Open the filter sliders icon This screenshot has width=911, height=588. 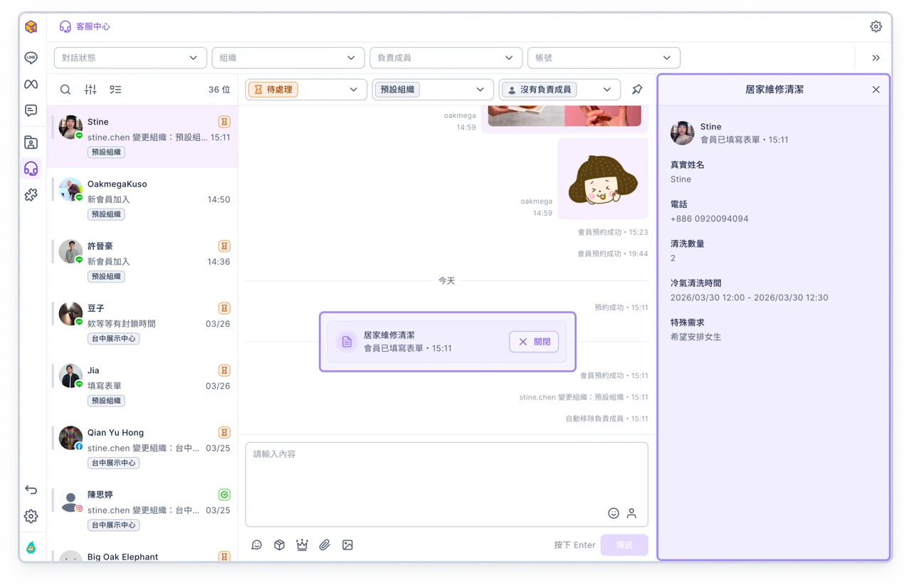point(90,90)
